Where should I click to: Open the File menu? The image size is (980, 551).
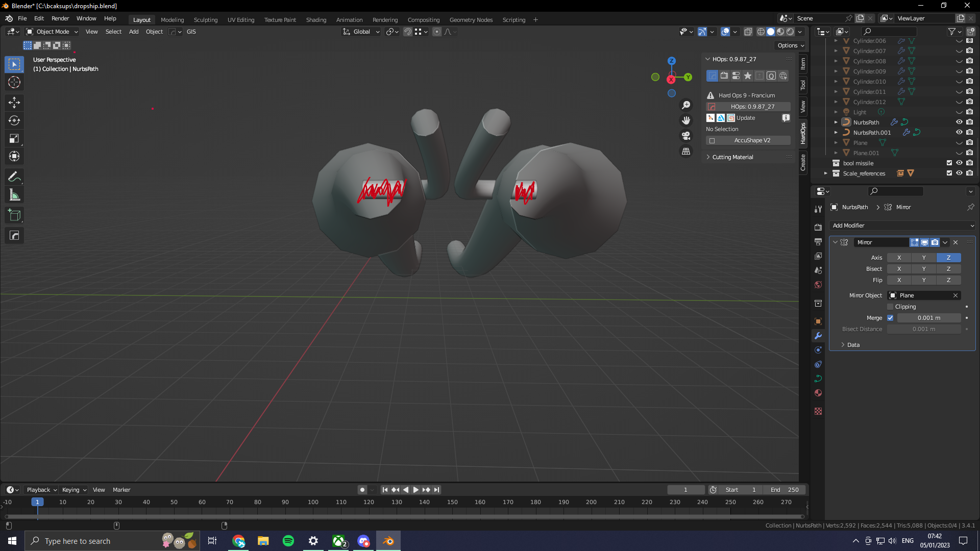point(22,18)
